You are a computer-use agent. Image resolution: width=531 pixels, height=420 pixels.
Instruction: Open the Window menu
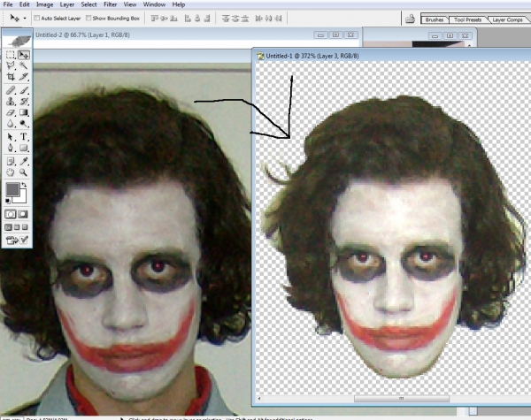[154, 4]
